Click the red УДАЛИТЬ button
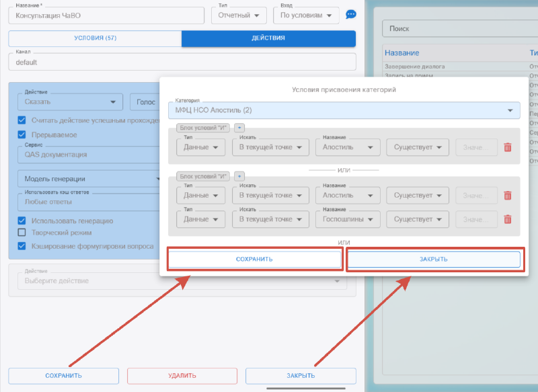Screen dimensions: 538x392 tap(182, 376)
